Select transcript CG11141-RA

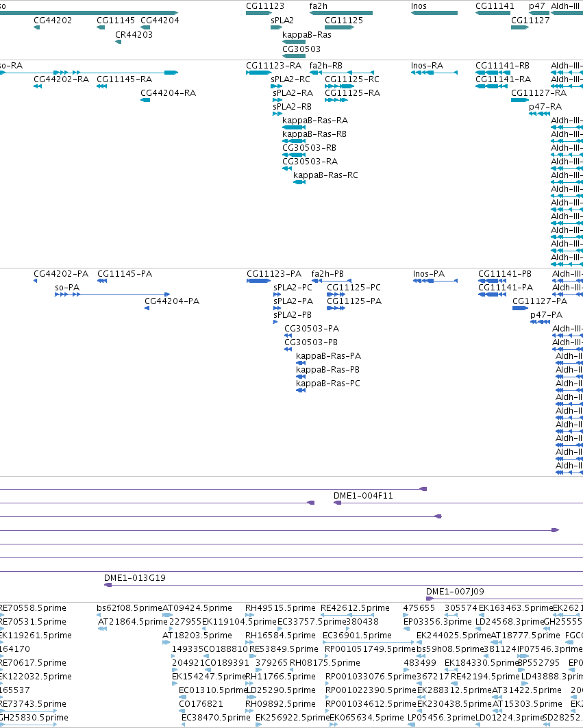[503, 79]
